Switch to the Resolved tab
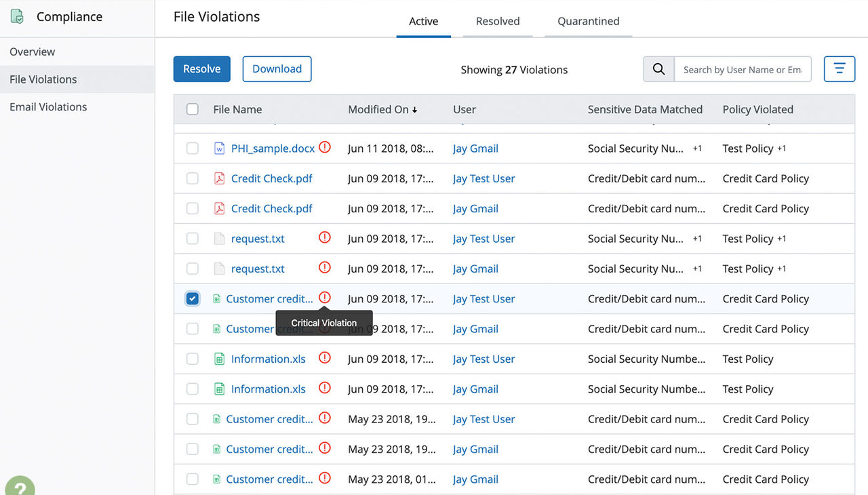 (497, 21)
